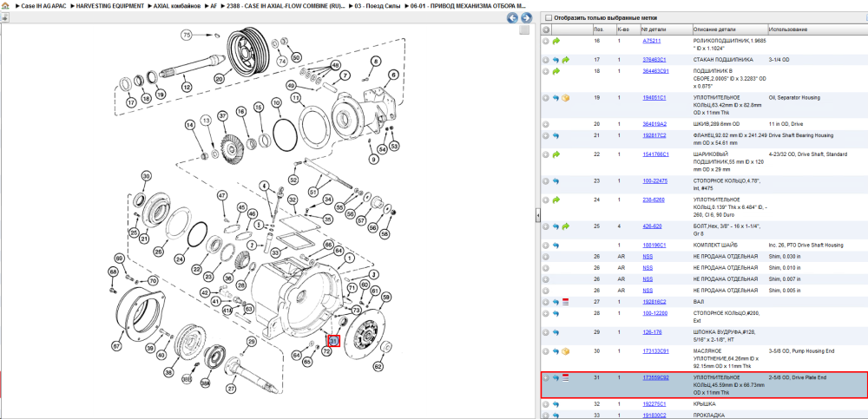Click red flag icon in highlighted row 31

coord(566,378)
